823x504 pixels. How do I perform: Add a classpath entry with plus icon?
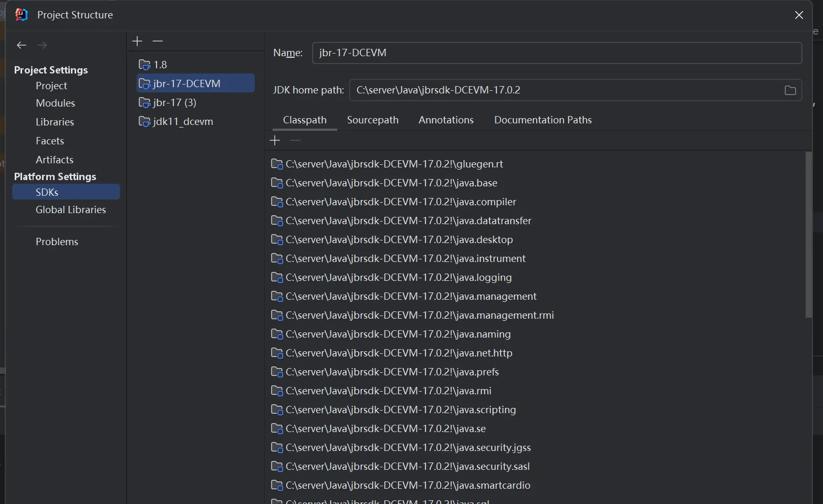pyautogui.click(x=275, y=140)
